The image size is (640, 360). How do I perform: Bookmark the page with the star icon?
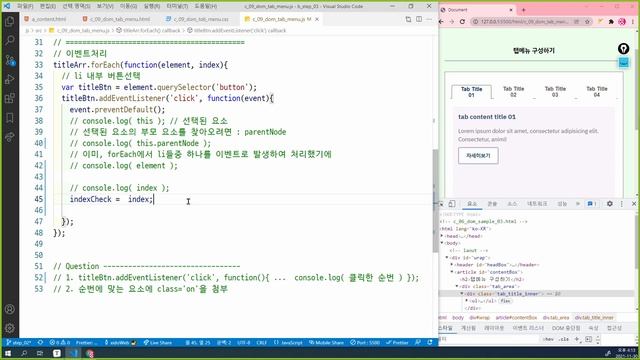click(x=587, y=22)
